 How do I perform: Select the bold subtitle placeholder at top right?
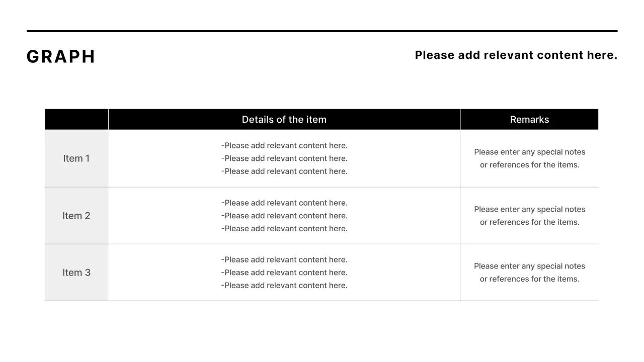(x=516, y=55)
